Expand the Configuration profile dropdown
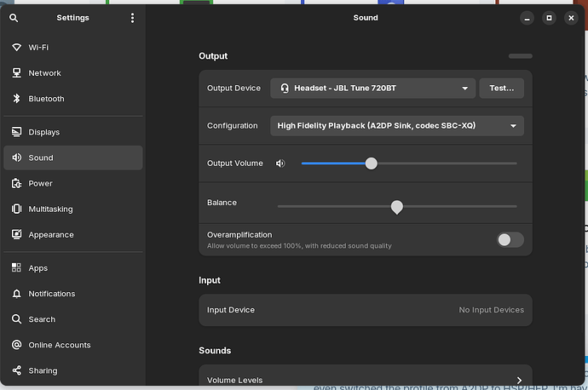 pos(397,126)
